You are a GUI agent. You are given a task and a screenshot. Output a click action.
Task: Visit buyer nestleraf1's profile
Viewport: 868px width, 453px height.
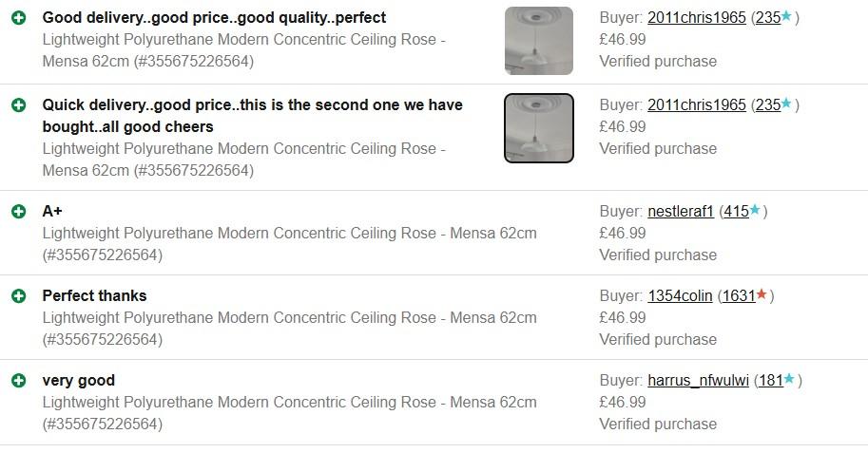(x=680, y=212)
